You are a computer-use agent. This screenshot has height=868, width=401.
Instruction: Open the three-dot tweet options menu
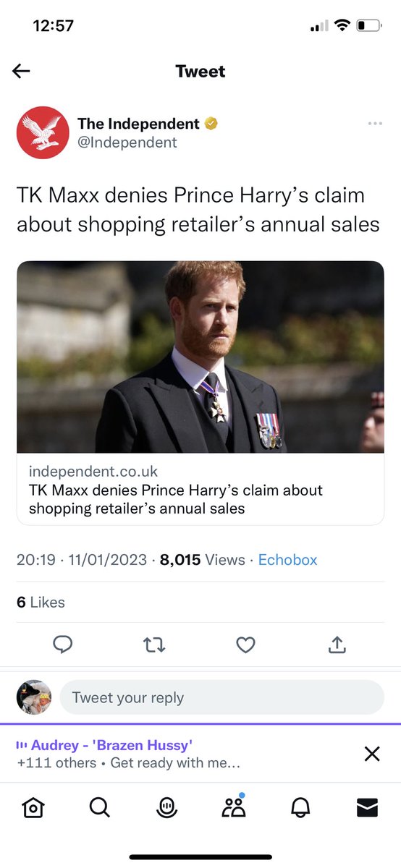point(374,124)
